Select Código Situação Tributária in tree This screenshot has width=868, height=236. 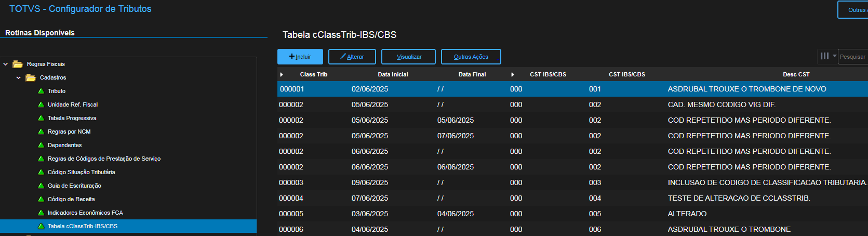pyautogui.click(x=81, y=172)
